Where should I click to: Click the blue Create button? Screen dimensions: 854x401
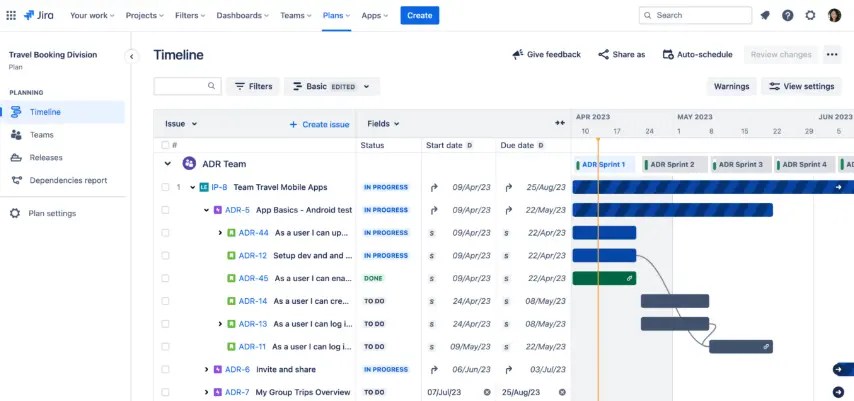419,15
